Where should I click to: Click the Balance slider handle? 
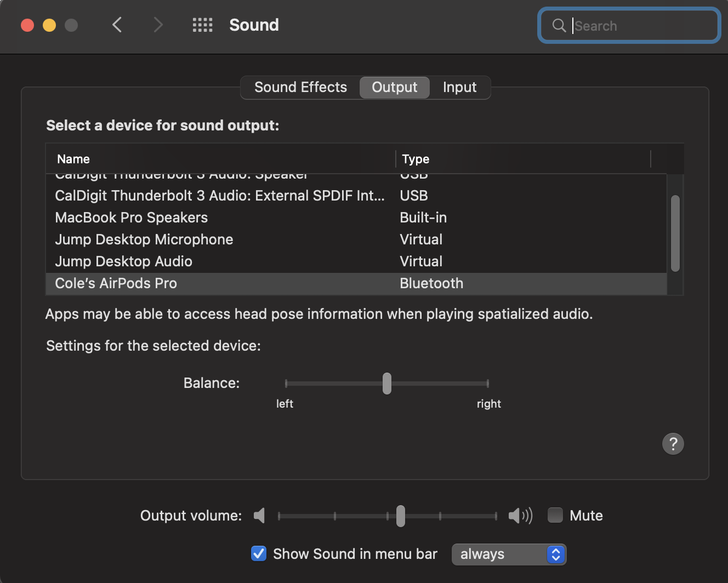(387, 384)
